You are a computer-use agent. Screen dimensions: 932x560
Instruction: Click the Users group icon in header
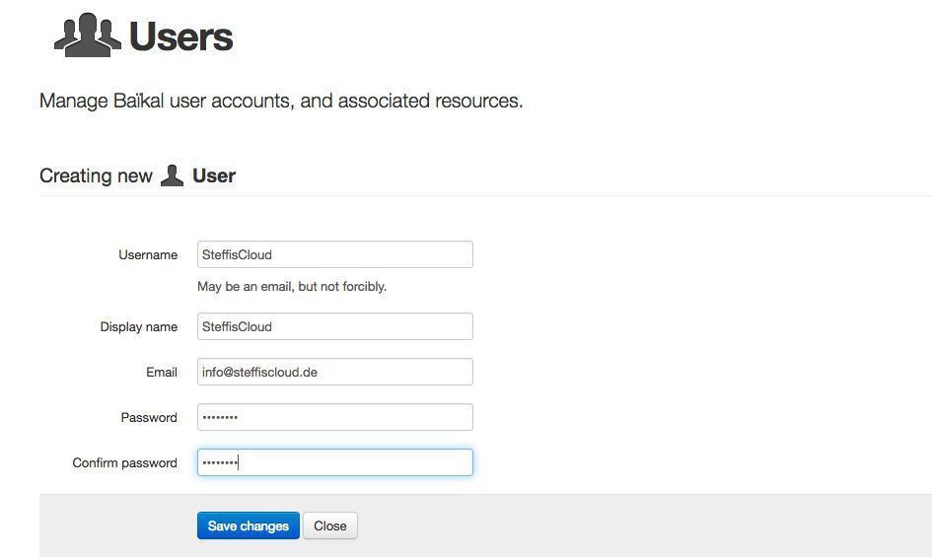(88, 35)
